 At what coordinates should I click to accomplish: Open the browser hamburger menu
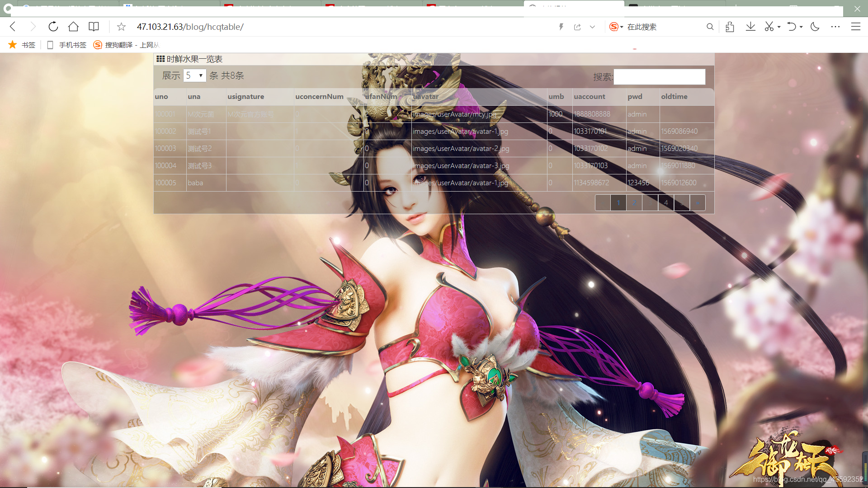pos(856,27)
